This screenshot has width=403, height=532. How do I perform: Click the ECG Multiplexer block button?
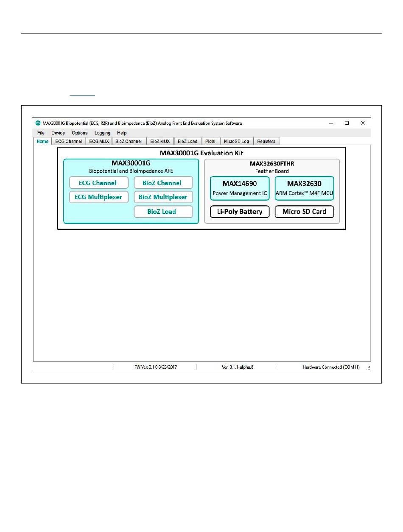point(99,197)
